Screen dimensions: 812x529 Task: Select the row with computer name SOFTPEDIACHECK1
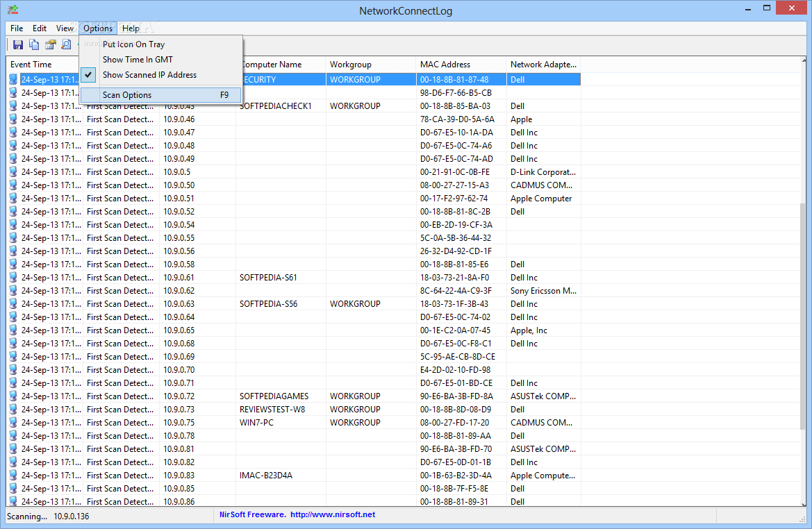(x=293, y=106)
